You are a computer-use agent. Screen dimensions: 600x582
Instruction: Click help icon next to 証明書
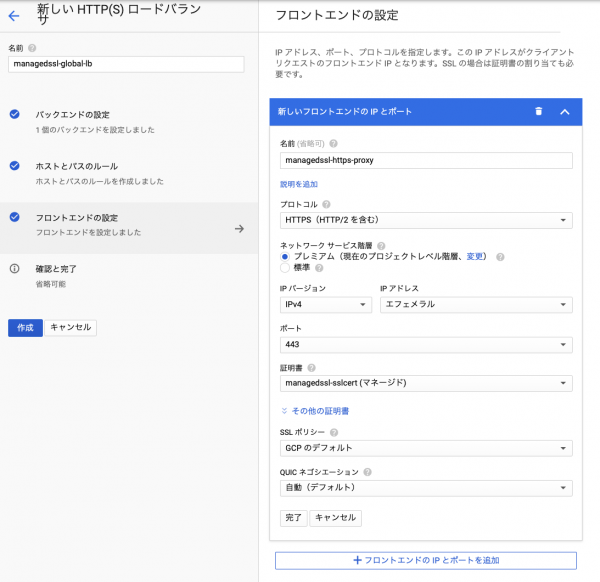click(x=311, y=368)
